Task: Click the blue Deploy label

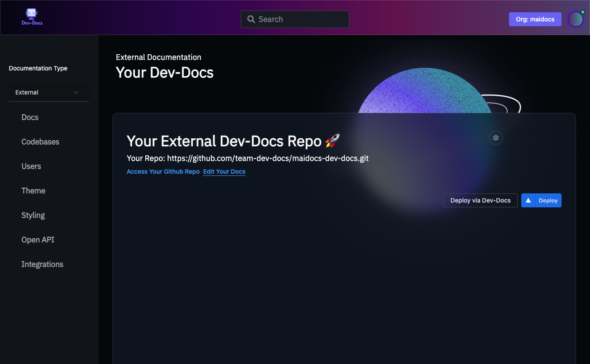Action: 548,200
